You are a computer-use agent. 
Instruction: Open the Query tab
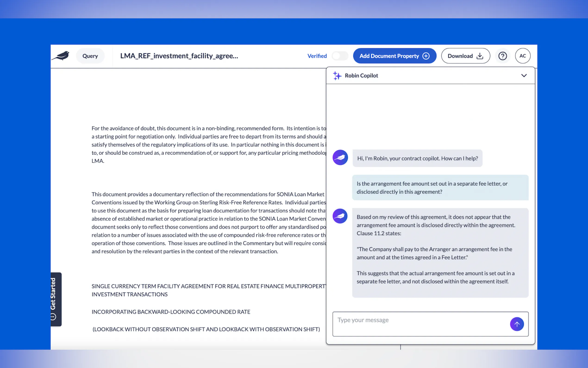(90, 56)
